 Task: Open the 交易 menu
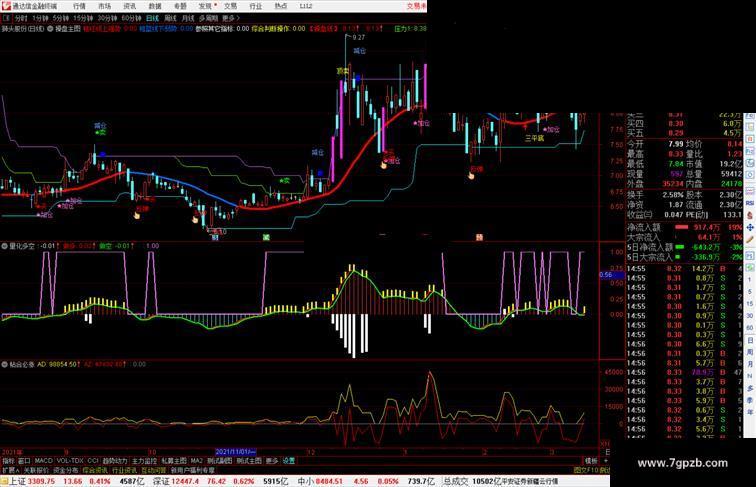tap(230, 6)
